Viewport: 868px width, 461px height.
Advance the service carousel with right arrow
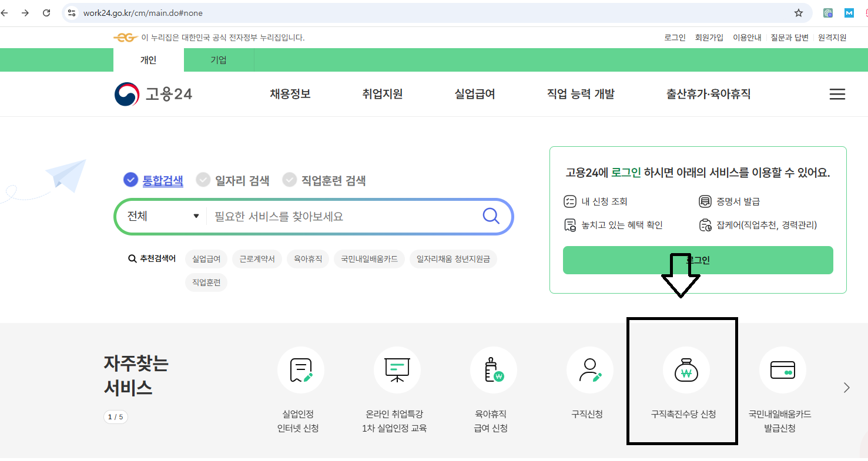pyautogui.click(x=846, y=387)
